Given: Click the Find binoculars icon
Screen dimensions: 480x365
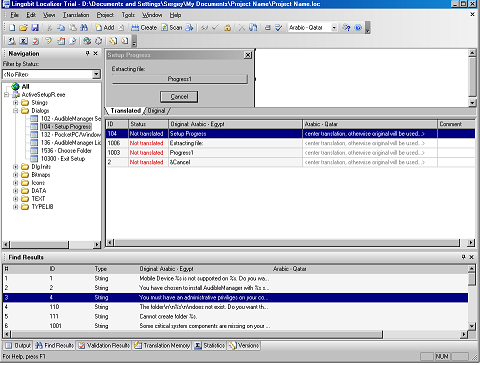Looking at the screenshot, I should coord(84,28).
